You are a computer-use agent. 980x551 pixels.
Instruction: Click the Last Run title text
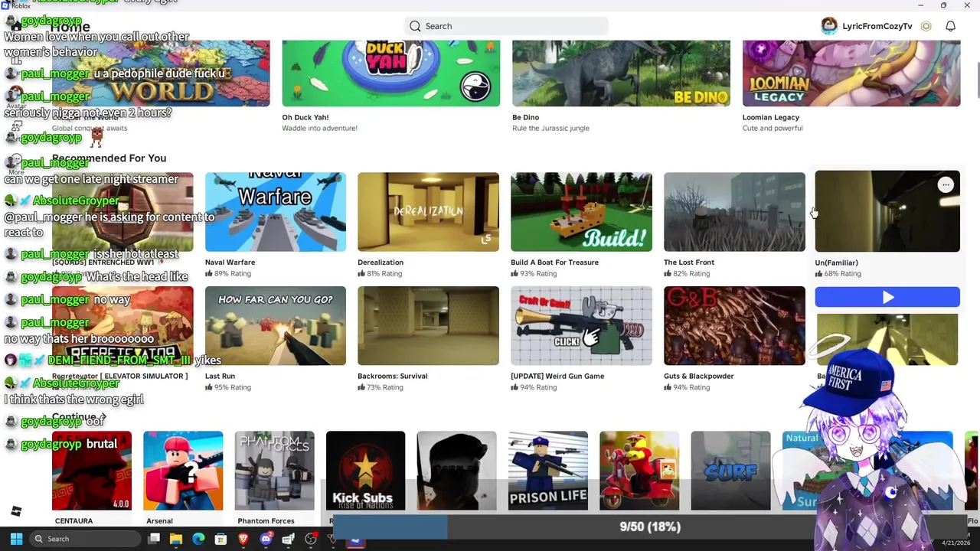[x=220, y=376]
